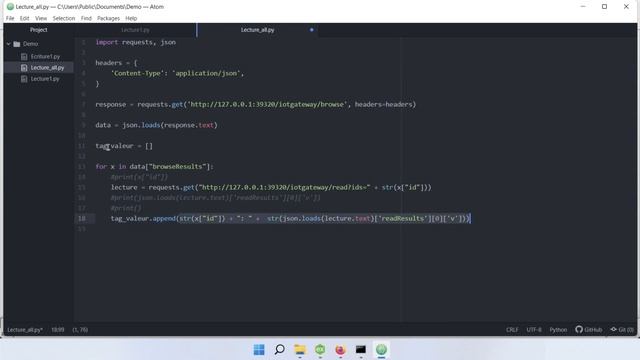
Task: Change the Python grammar selector
Action: point(558,330)
